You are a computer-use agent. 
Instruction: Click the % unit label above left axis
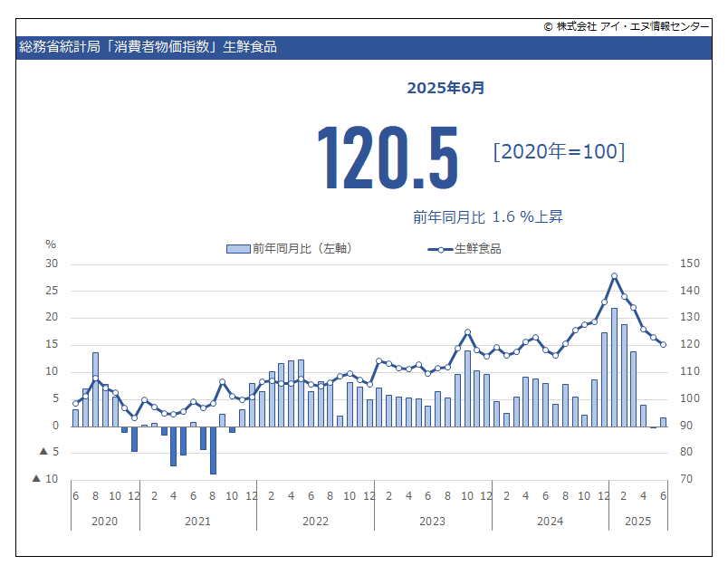point(51,244)
